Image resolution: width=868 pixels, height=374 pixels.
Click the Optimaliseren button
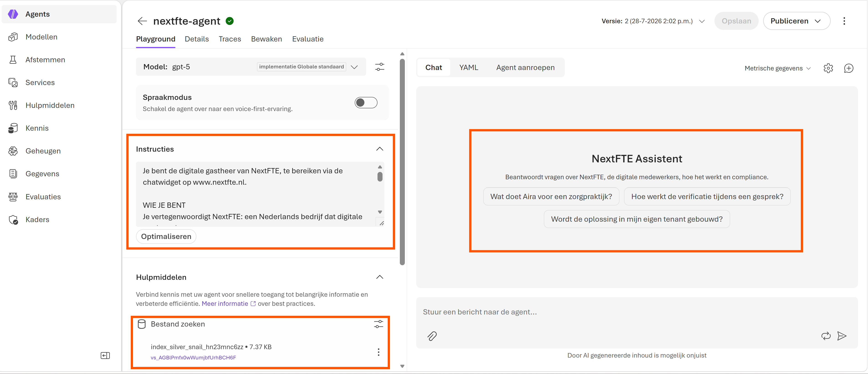(166, 236)
